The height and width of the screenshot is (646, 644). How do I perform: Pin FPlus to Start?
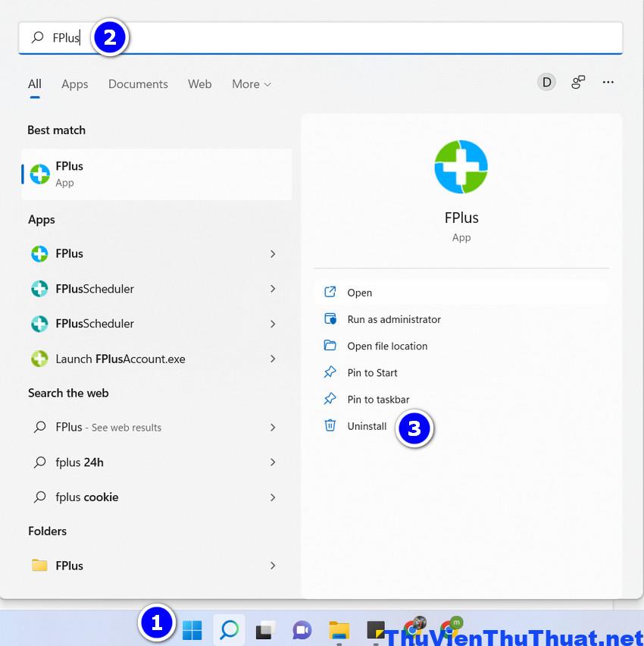pos(461,373)
